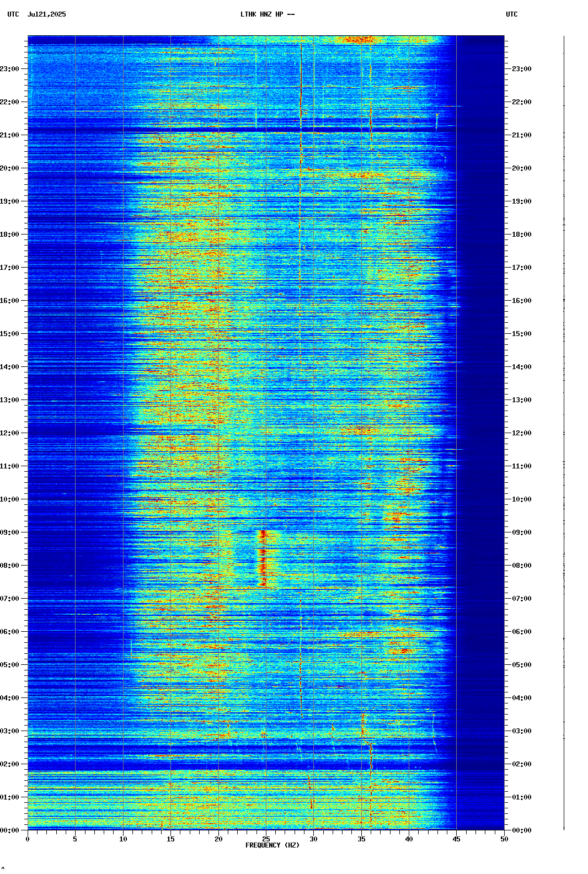Click '07:00' on the right time axis

(522, 599)
